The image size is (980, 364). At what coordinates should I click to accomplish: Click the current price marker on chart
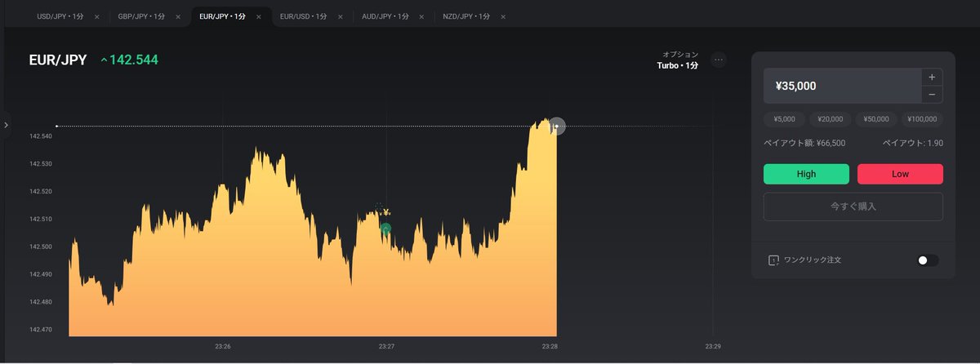pos(556,127)
